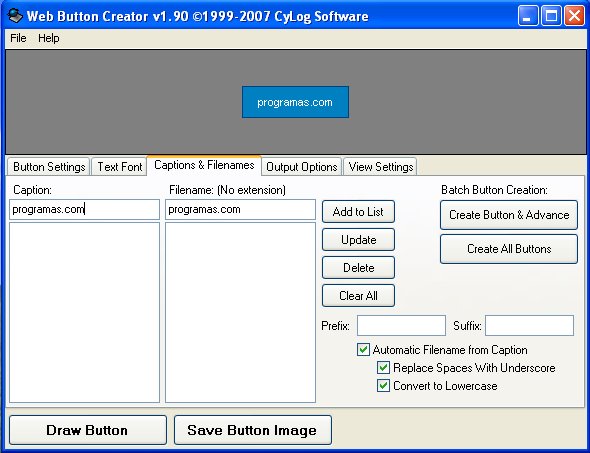The height and width of the screenshot is (453, 590).
Task: Go to the View Settings tab
Action: [381, 167]
